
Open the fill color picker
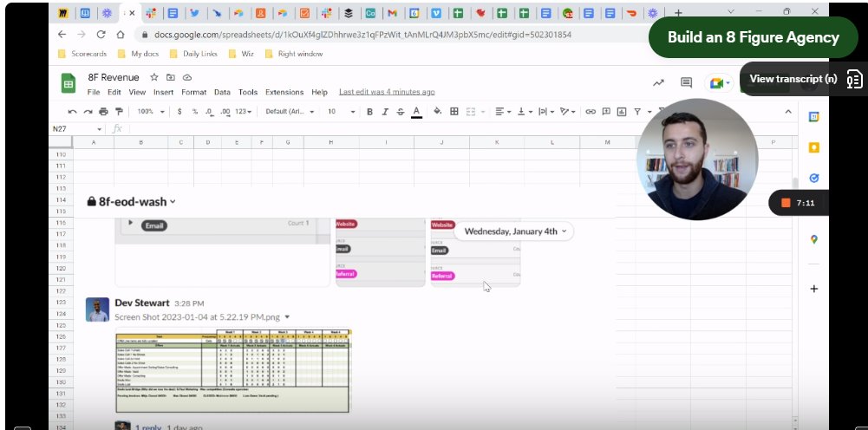(x=437, y=112)
